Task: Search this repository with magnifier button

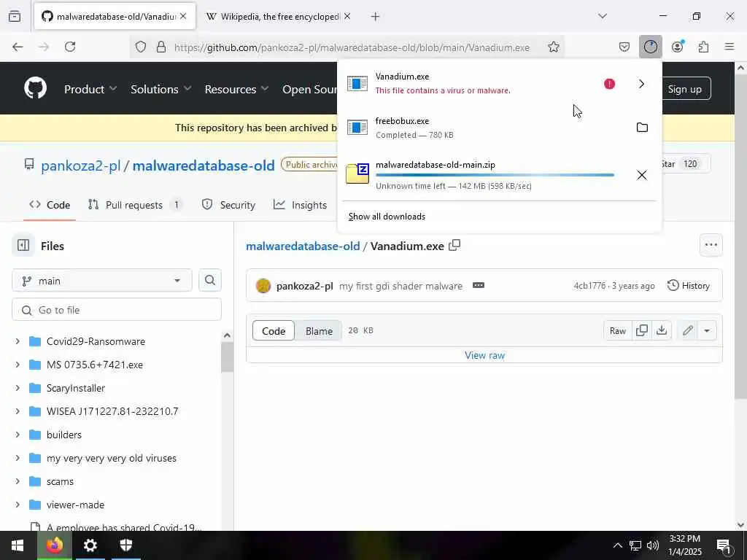Action: click(x=210, y=280)
